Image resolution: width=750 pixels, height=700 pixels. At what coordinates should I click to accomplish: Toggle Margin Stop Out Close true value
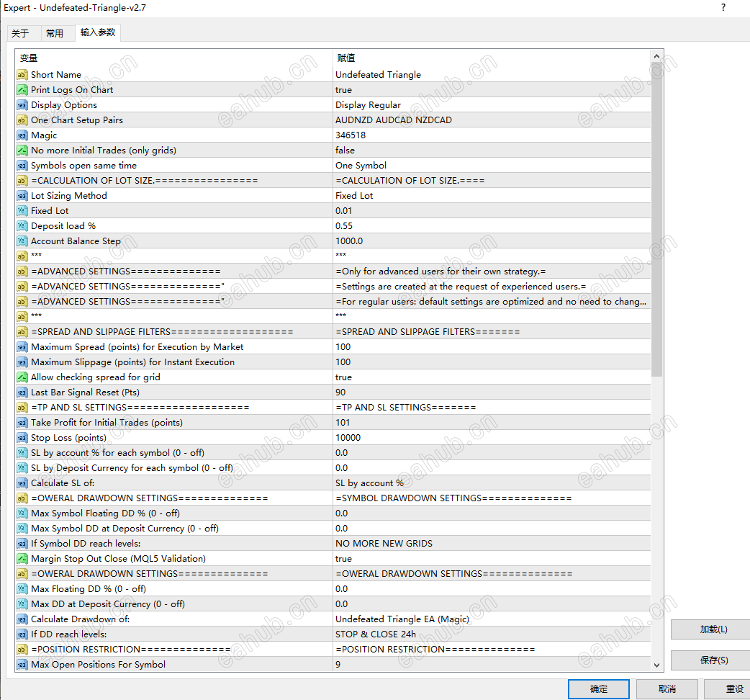(x=492, y=559)
